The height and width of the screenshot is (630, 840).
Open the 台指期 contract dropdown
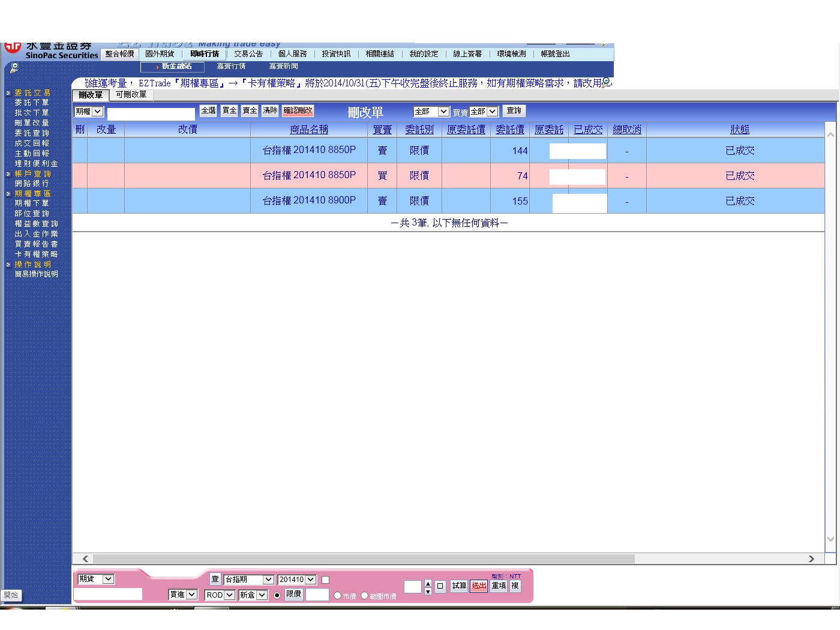coord(249,580)
